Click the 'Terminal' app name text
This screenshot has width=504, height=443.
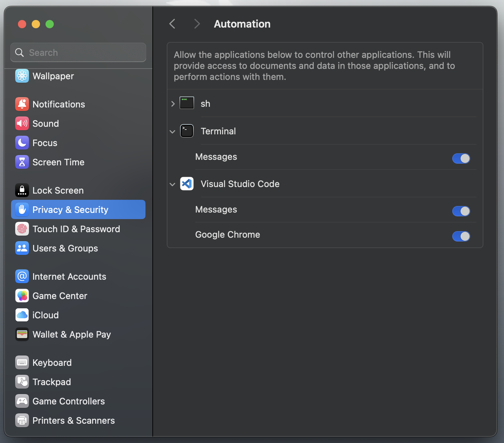[x=218, y=131]
